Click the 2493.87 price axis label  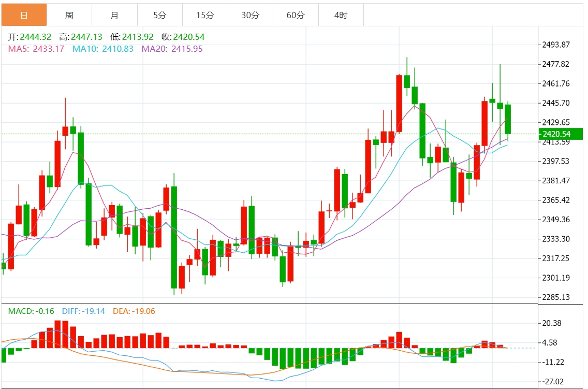[556, 45]
